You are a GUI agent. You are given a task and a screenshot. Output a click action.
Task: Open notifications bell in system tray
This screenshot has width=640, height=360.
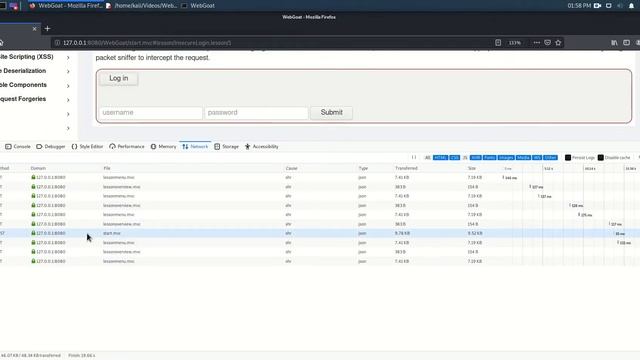click(x=631, y=6)
